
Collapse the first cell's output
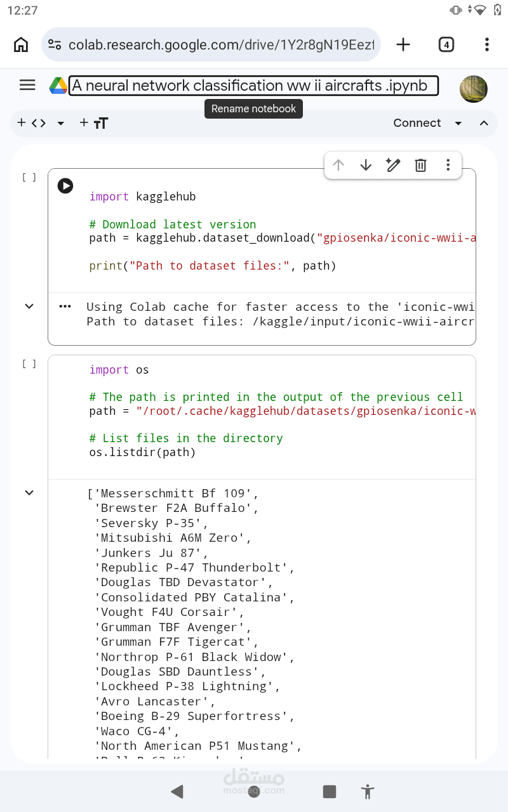[x=29, y=306]
